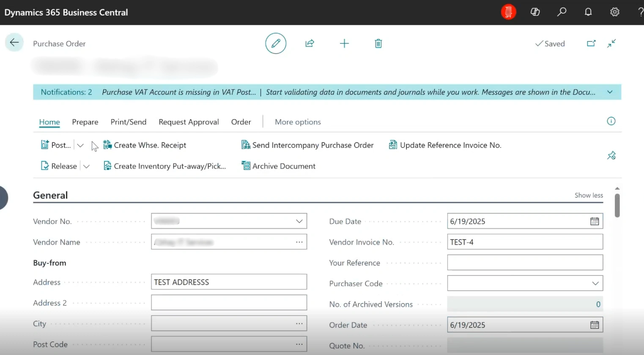Select the Order tab

[x=241, y=122]
